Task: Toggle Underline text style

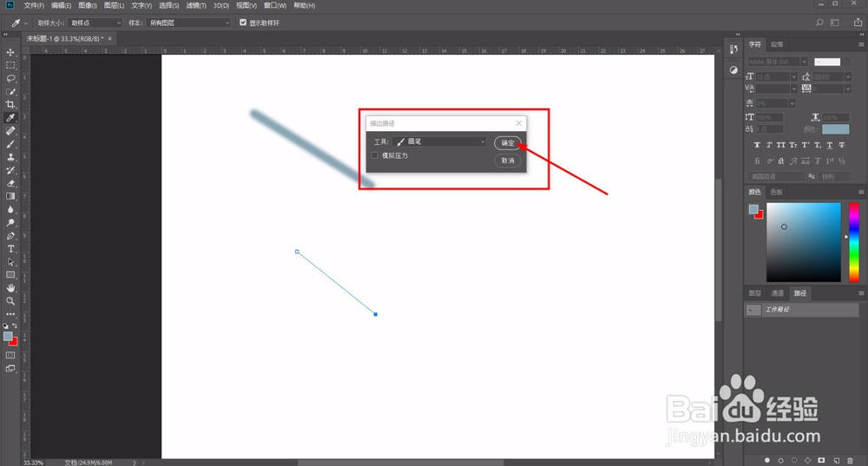Action: coord(829,145)
